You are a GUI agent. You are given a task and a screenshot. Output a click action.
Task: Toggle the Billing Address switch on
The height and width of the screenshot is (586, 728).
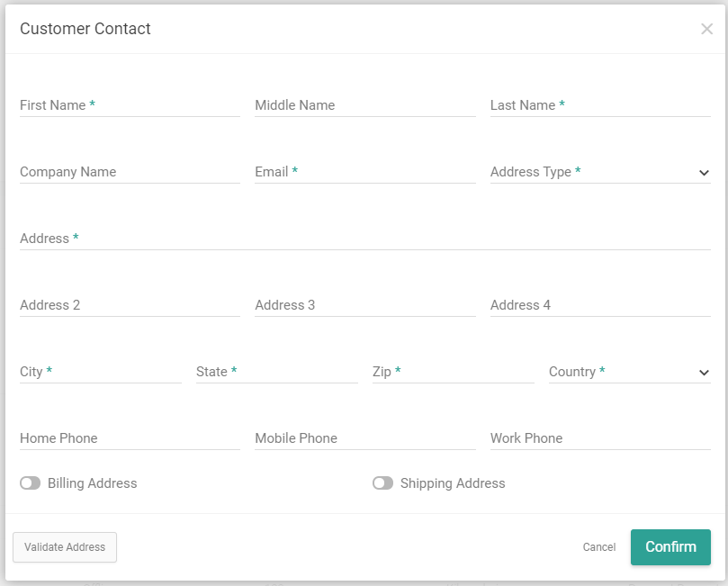pyautogui.click(x=29, y=483)
